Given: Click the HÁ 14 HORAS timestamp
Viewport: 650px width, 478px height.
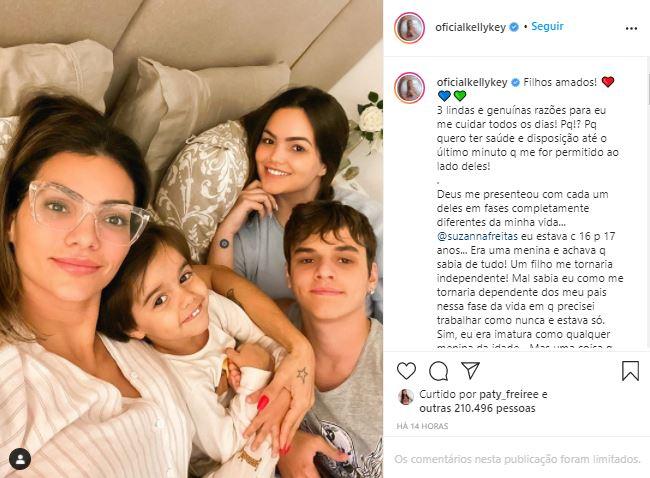Looking at the screenshot, I should (x=422, y=426).
